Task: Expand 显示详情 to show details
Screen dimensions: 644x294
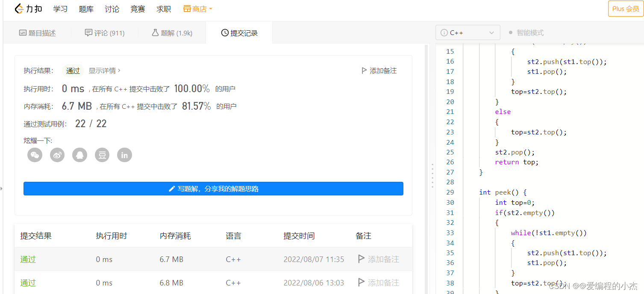Action: (104, 71)
